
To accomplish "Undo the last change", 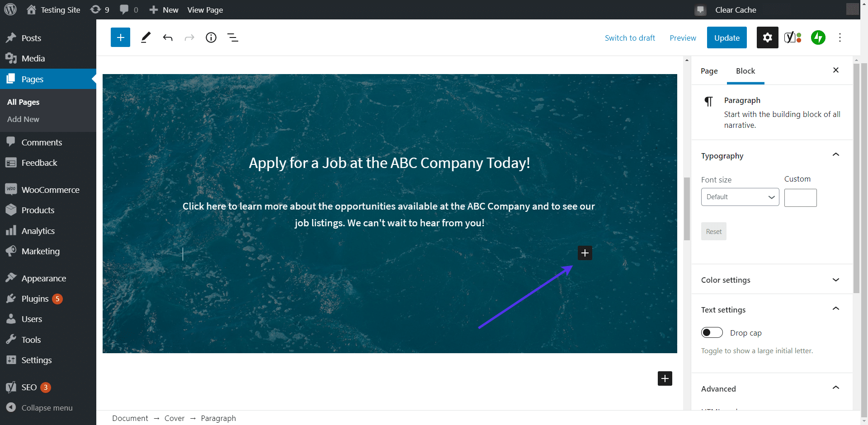I will (168, 37).
